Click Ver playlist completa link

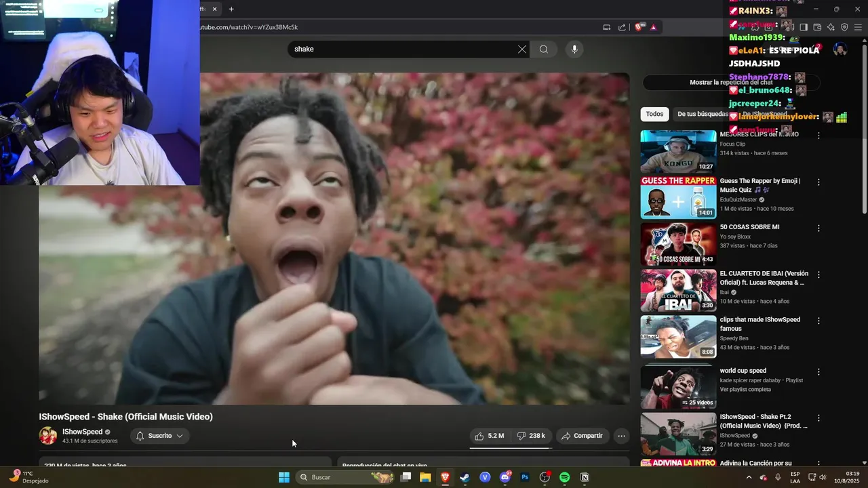pyautogui.click(x=745, y=390)
